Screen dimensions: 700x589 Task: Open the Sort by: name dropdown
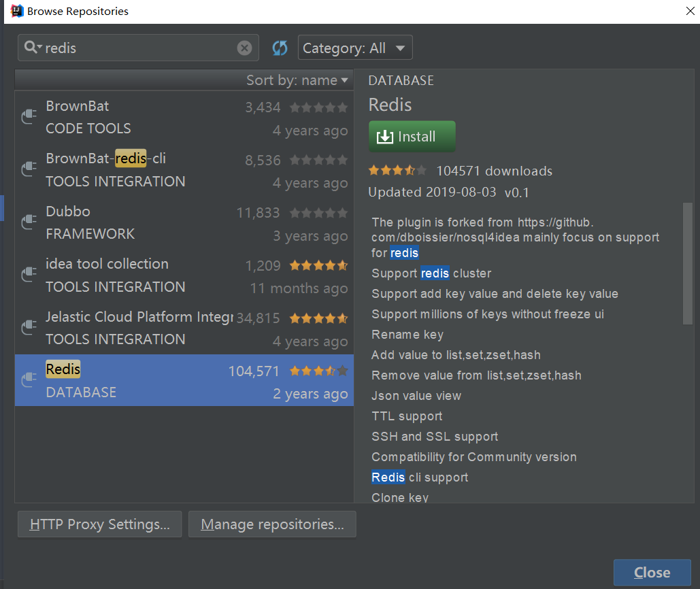pos(297,80)
